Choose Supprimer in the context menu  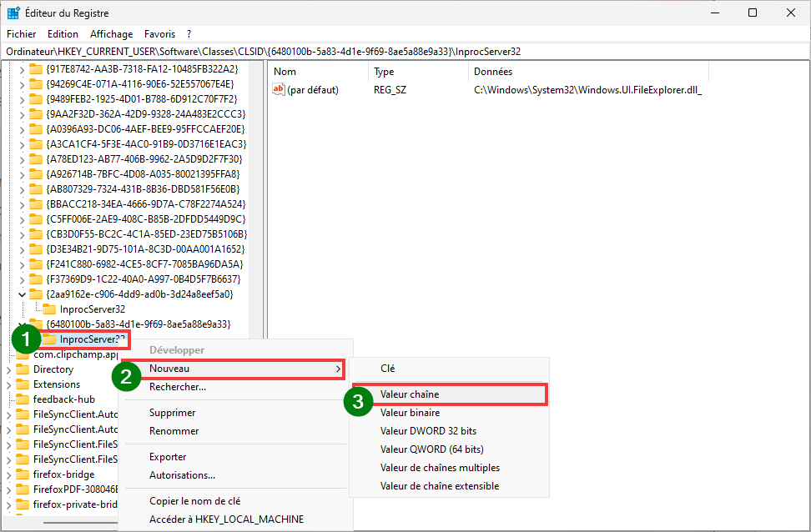click(x=172, y=413)
